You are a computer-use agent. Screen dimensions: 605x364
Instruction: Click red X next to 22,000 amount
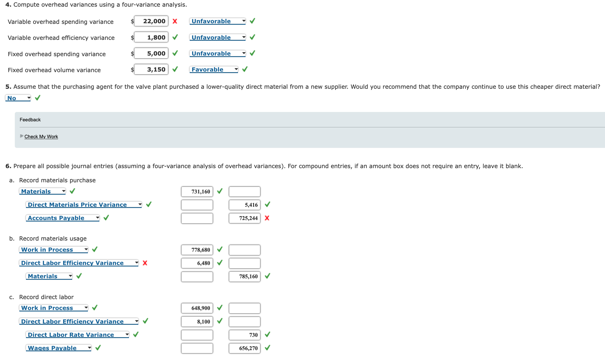175,21
